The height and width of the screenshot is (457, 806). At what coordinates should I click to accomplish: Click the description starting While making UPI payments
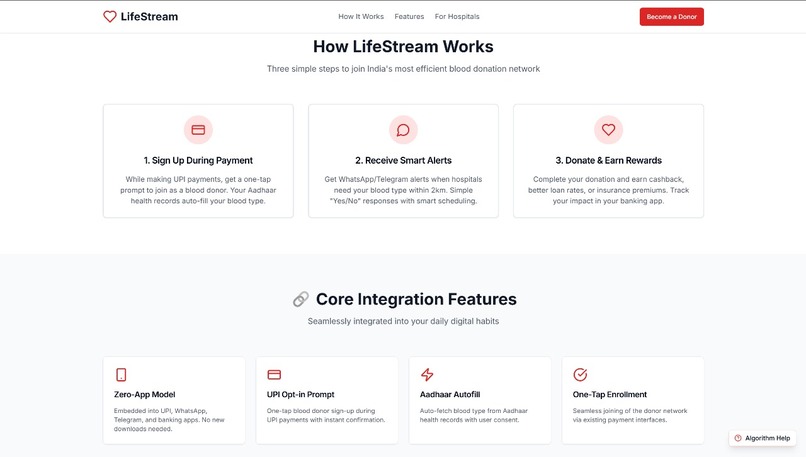(198, 190)
